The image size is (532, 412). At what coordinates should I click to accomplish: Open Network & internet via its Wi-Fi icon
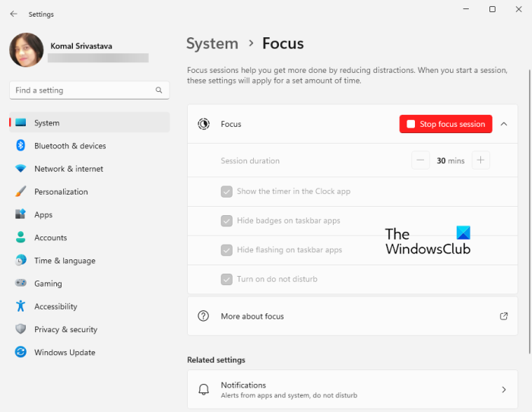pos(21,169)
